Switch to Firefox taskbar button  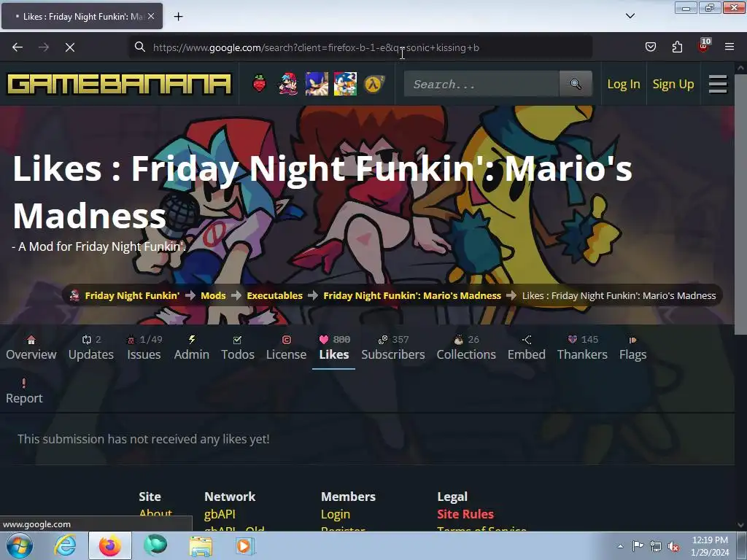pyautogui.click(x=109, y=545)
